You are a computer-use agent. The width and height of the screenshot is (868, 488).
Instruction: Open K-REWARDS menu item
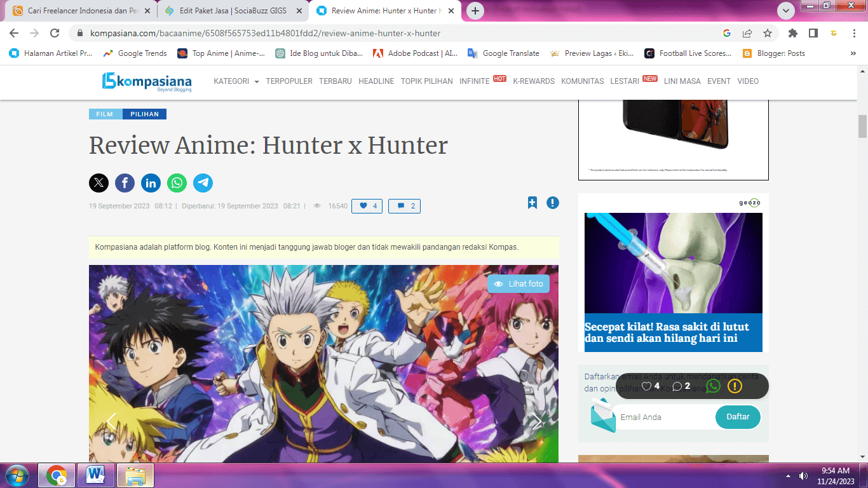[534, 81]
